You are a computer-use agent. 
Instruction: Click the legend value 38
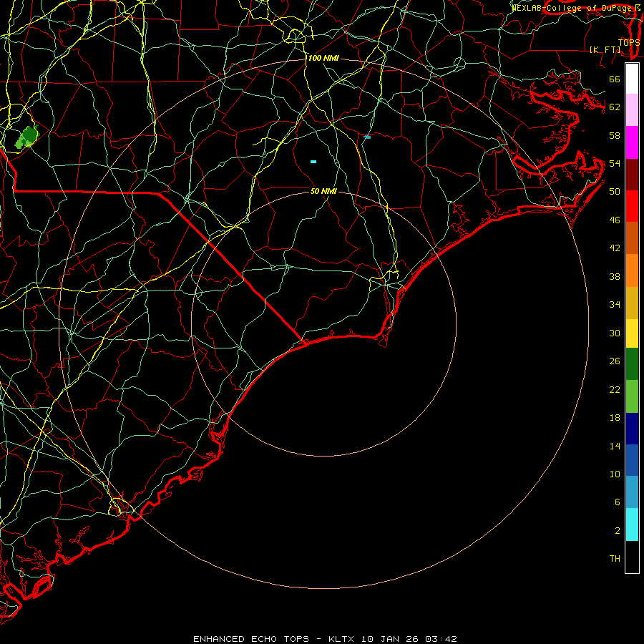coord(615,277)
